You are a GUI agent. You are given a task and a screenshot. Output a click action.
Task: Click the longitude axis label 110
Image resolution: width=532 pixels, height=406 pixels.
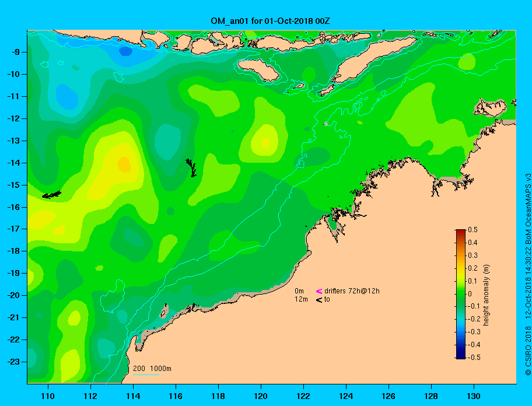tap(48, 396)
